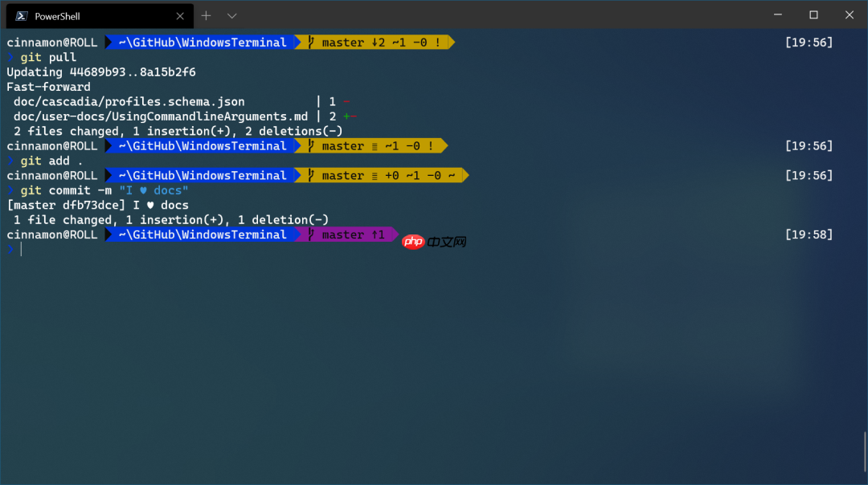
Task: Close the PowerShell tab with its X
Action: (x=182, y=15)
